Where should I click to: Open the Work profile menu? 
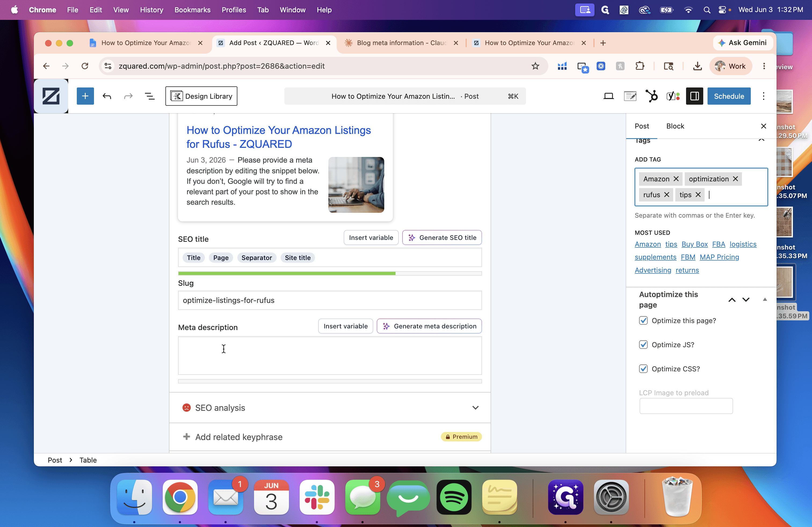(730, 66)
